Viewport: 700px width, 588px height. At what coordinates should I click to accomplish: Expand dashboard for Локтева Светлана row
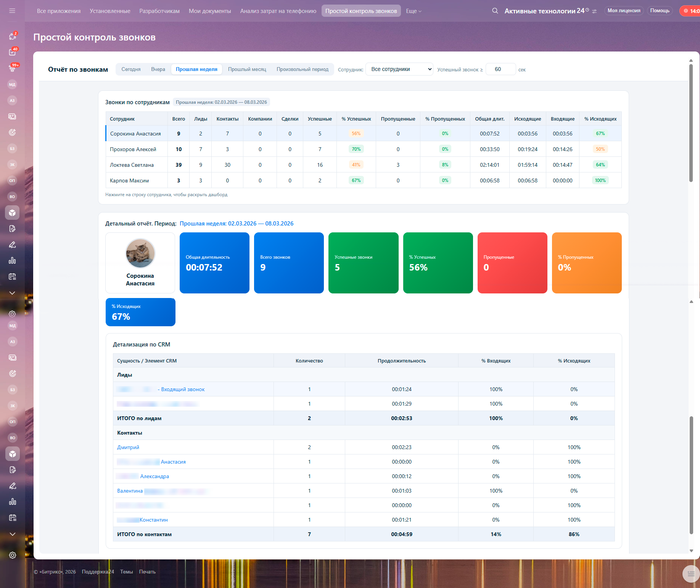(132, 165)
